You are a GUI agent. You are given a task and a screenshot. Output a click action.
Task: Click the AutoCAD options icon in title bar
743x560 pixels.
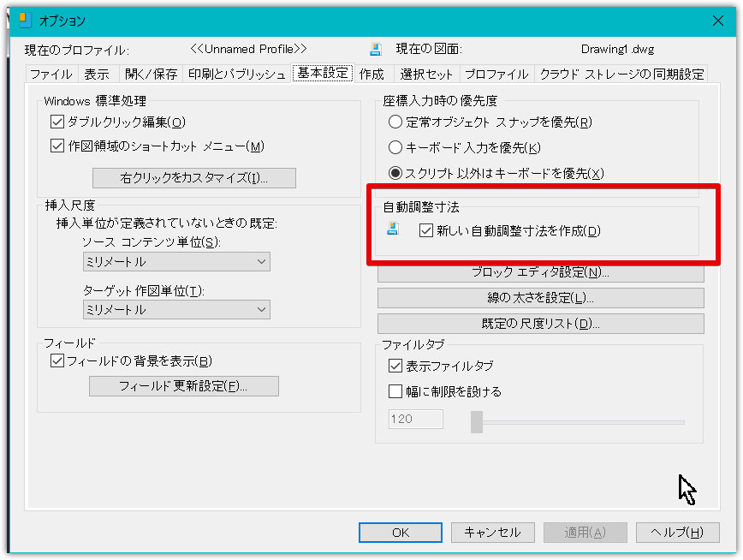[x=25, y=21]
